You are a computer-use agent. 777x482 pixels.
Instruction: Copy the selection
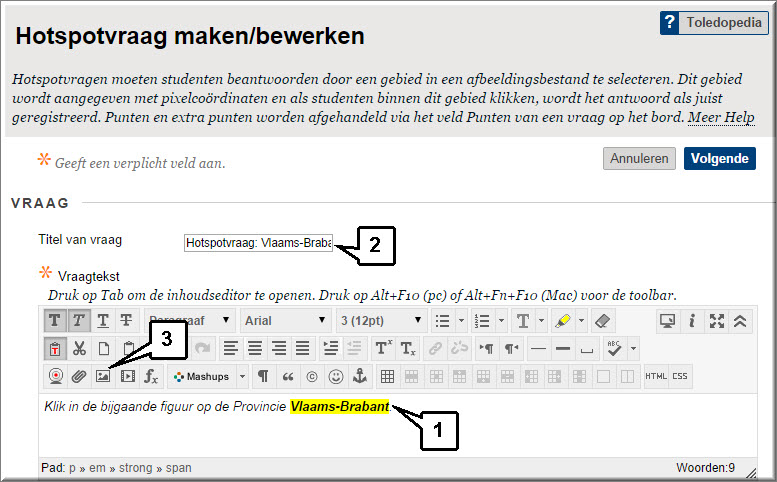coord(103,349)
